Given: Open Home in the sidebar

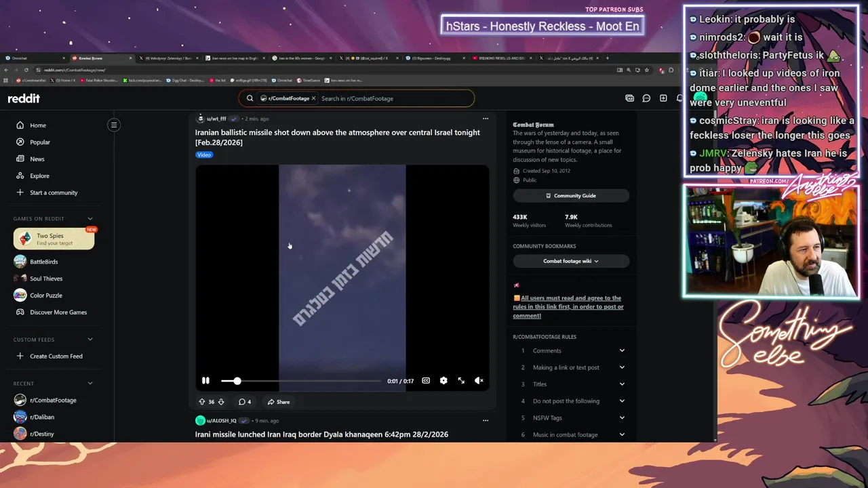Looking at the screenshot, I should (38, 125).
